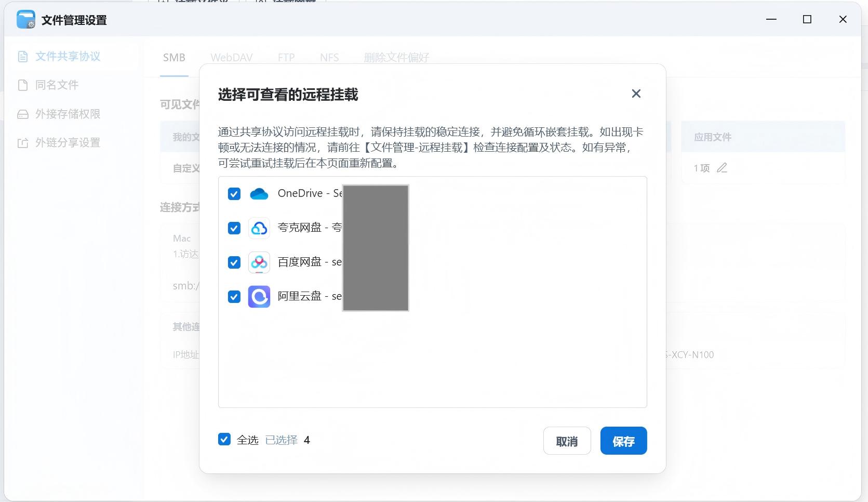Uncheck the 百度网盘 mount checkbox
868x502 pixels.
pyautogui.click(x=234, y=262)
